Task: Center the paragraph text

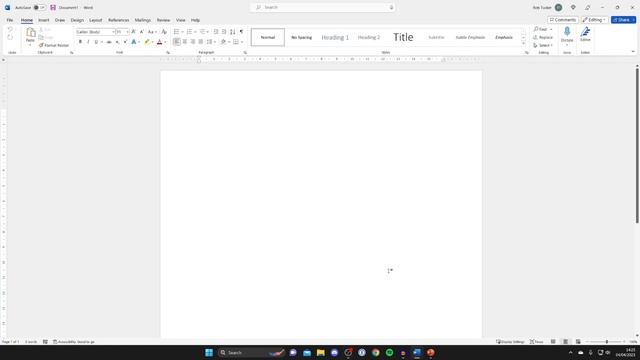Action: (x=185, y=42)
